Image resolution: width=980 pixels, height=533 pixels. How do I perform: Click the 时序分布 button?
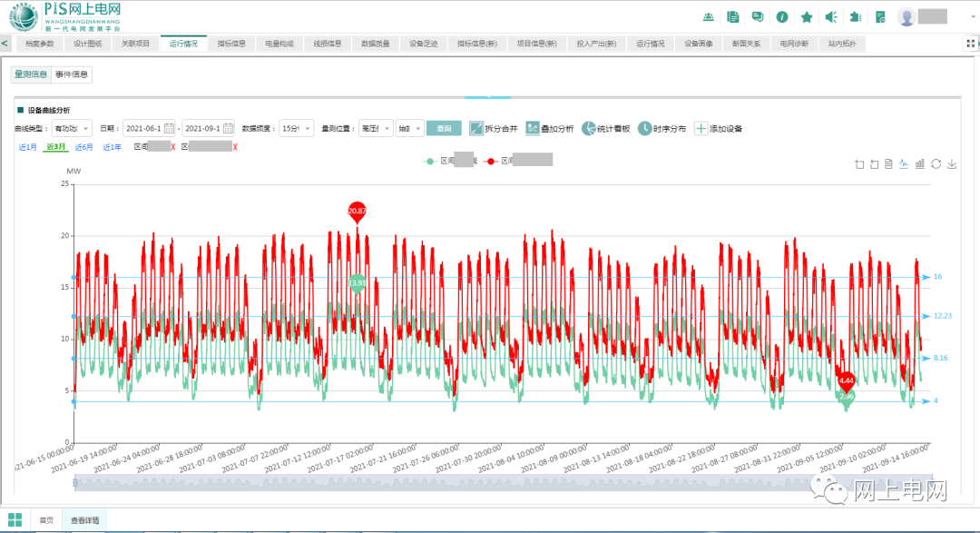(x=661, y=128)
